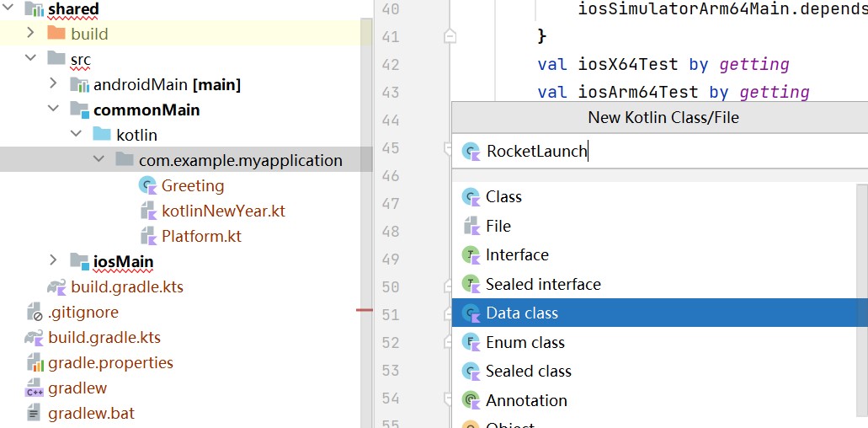This screenshot has width=868, height=428.
Task: Choose Sealed interface in the type list
Action: 656,284
